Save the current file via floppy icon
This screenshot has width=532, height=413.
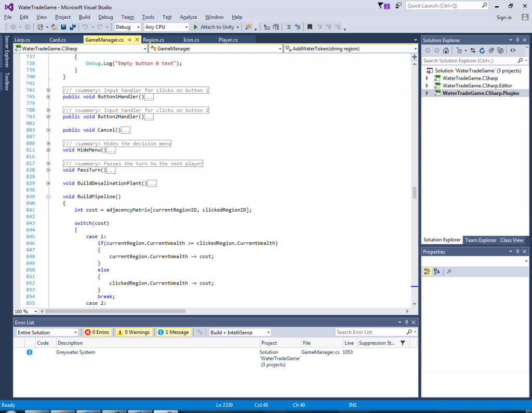pos(63,27)
